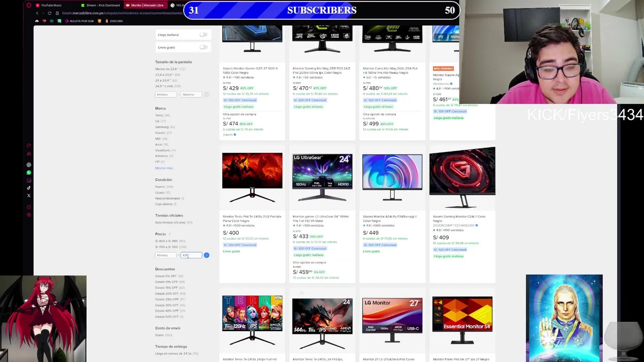Click the X (Twitter) icon in Opera sidebar
The height and width of the screenshot is (362, 644).
[29, 196]
